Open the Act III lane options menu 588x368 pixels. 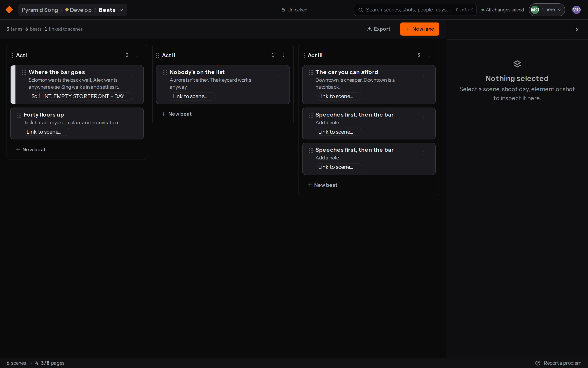(x=429, y=55)
